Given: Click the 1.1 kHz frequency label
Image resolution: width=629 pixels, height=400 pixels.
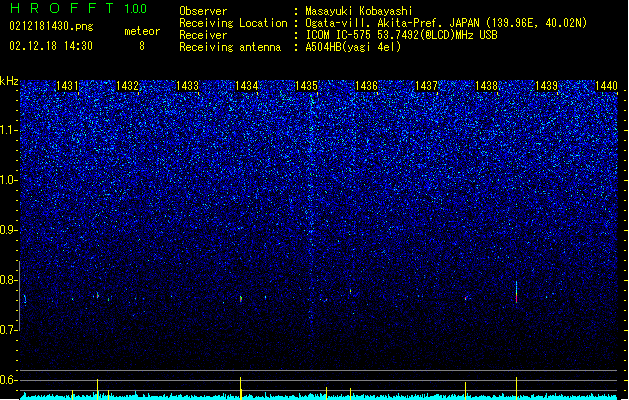Looking at the screenshot, I should (x=8, y=130).
